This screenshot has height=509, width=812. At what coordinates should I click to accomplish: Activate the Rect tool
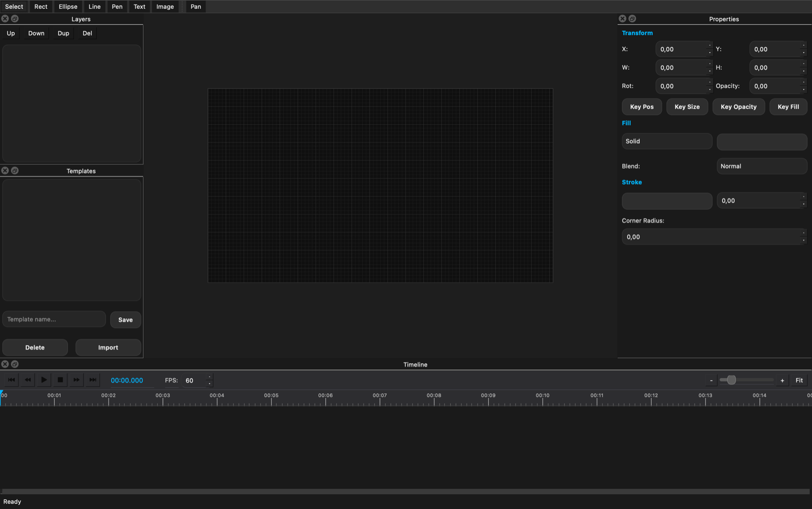click(x=41, y=7)
